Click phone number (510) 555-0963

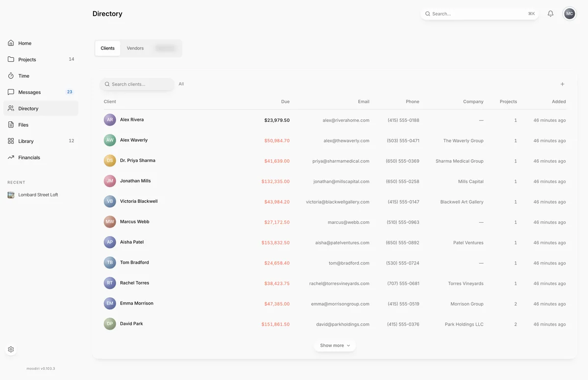click(x=403, y=222)
